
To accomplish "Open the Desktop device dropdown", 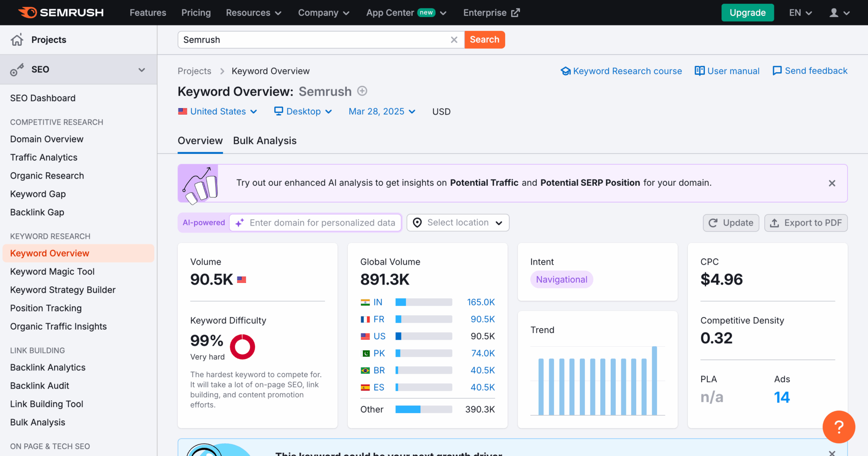I will (x=303, y=111).
